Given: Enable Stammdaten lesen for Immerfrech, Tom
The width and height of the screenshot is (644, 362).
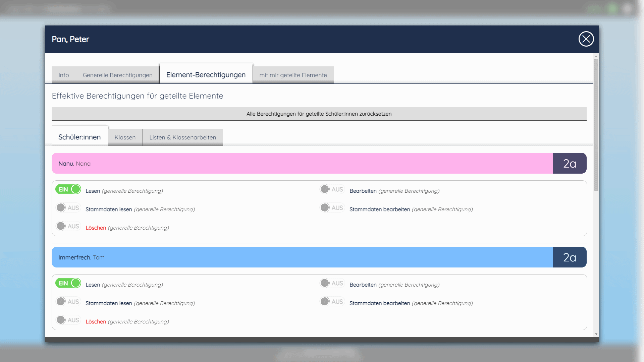Looking at the screenshot, I should (x=68, y=302).
